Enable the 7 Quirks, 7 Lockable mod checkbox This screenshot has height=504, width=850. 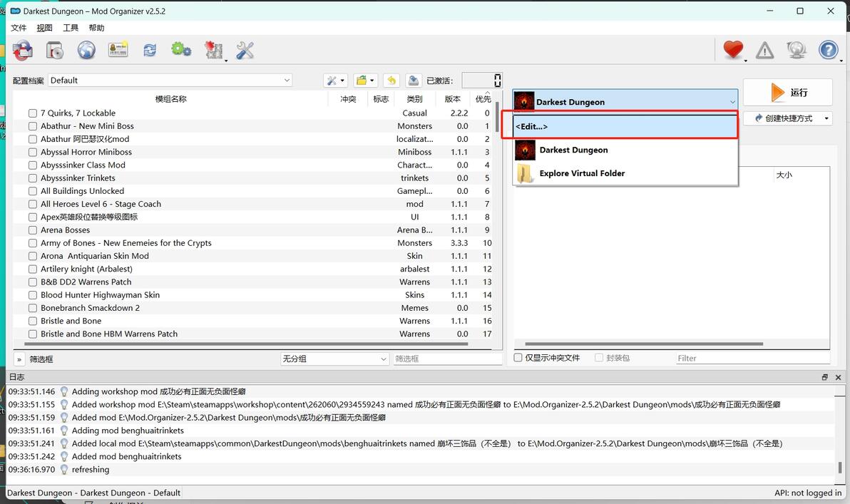coord(33,113)
